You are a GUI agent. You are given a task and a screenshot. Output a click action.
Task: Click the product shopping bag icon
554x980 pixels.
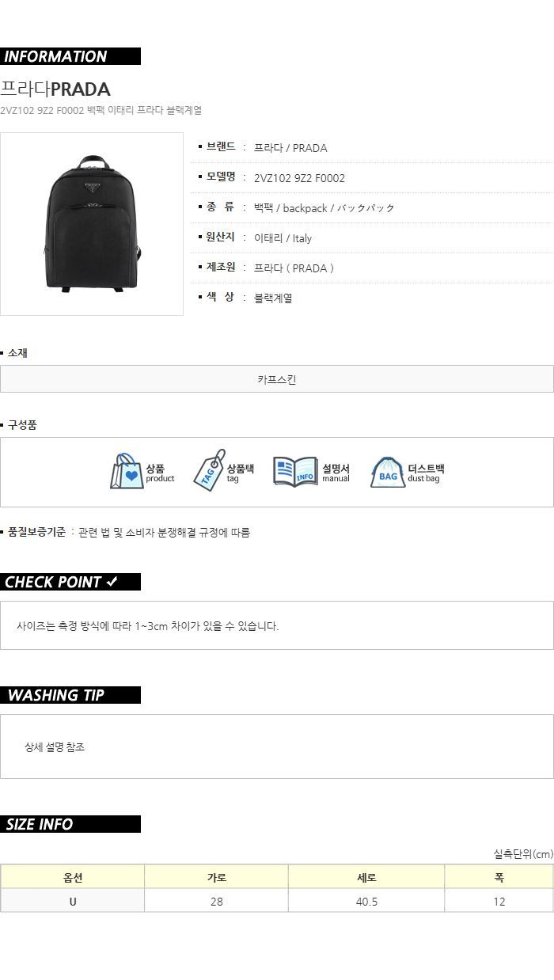[x=127, y=471]
